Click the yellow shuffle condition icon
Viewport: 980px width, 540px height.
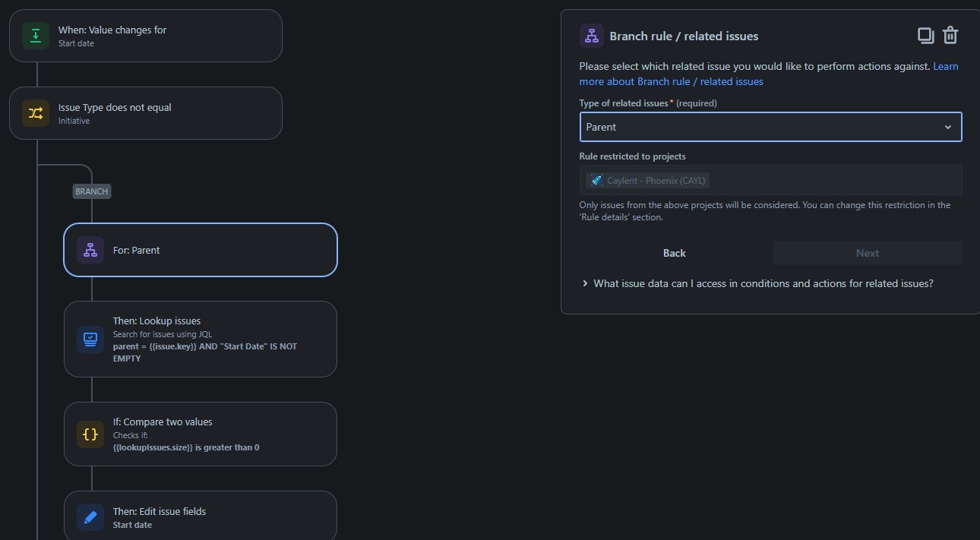(36, 113)
